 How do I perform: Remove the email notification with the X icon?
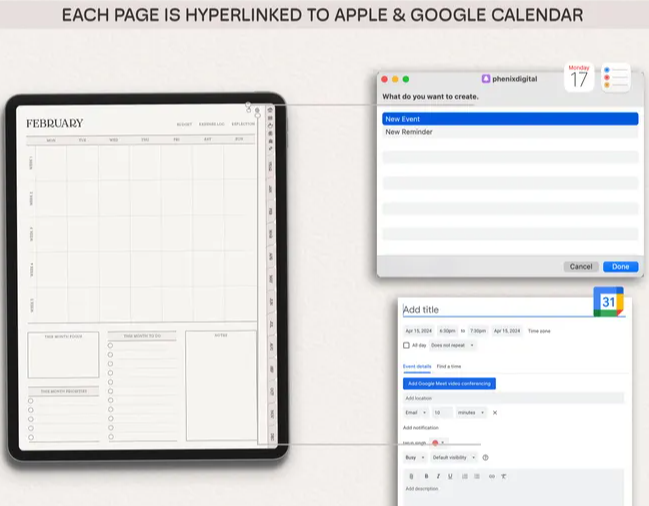point(494,412)
